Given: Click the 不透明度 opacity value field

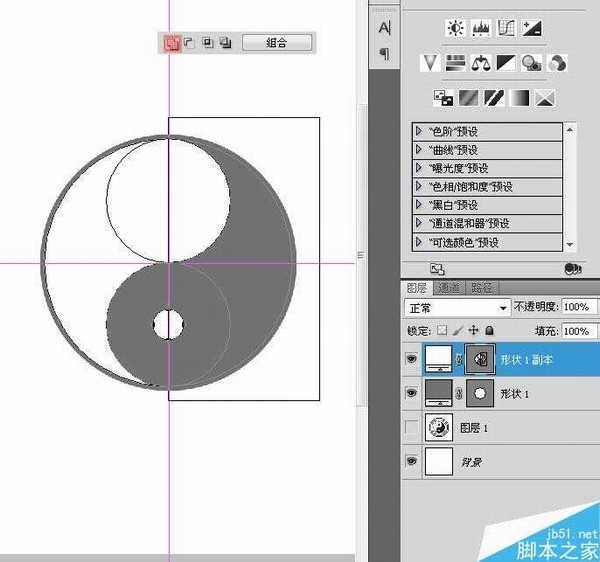Looking at the screenshot, I should coord(576,307).
